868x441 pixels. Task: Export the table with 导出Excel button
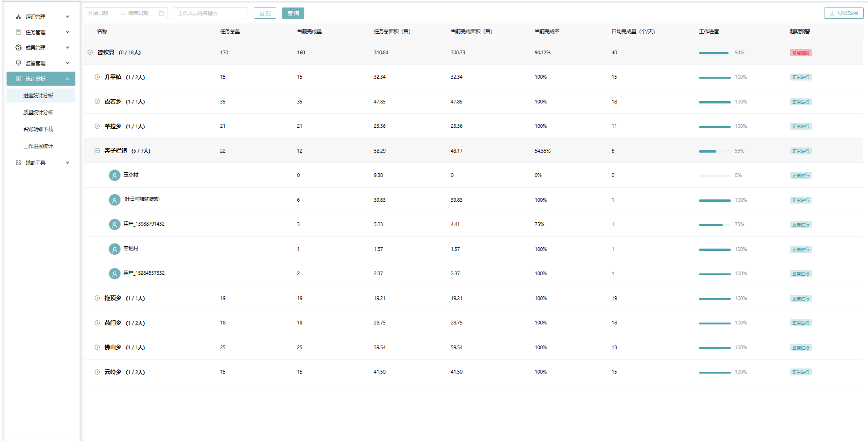click(844, 13)
